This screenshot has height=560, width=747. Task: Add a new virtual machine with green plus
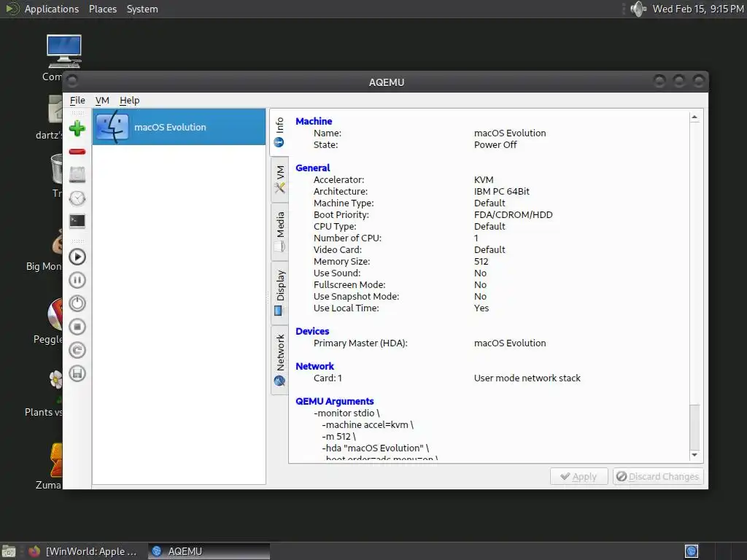click(x=77, y=128)
